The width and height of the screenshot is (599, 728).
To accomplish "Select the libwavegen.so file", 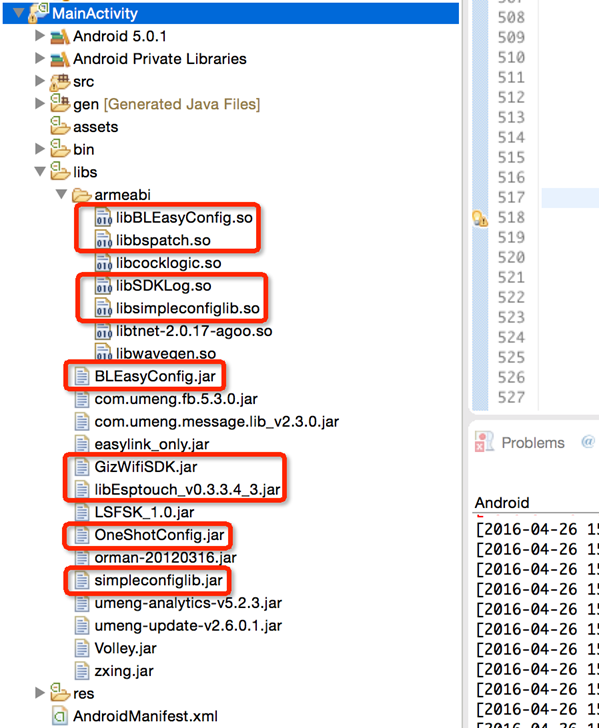I will click(x=166, y=353).
